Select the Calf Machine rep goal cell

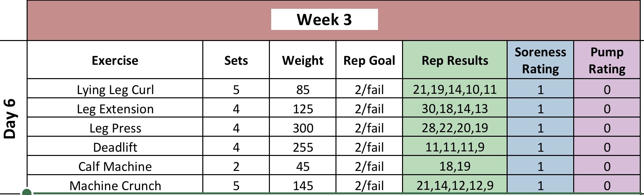pyautogui.click(x=369, y=166)
